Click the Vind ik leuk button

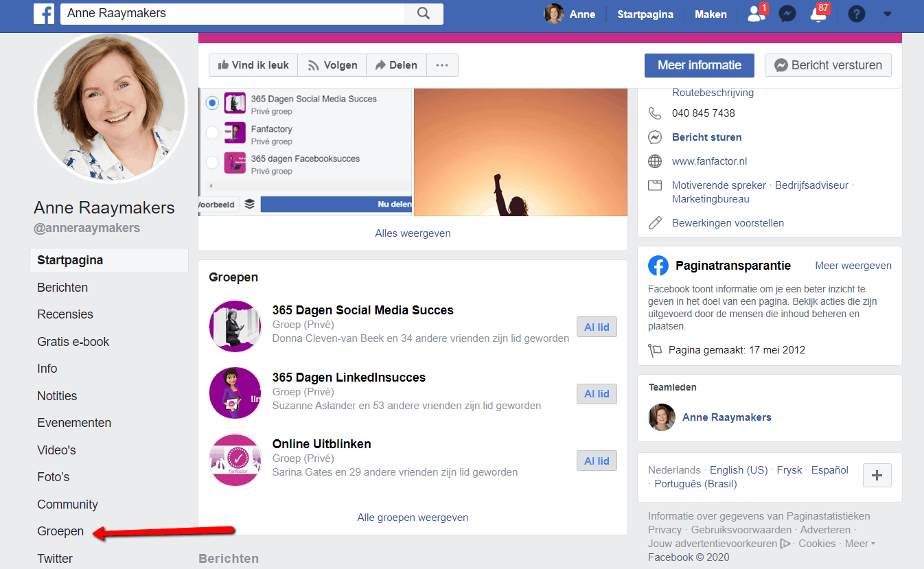point(253,65)
